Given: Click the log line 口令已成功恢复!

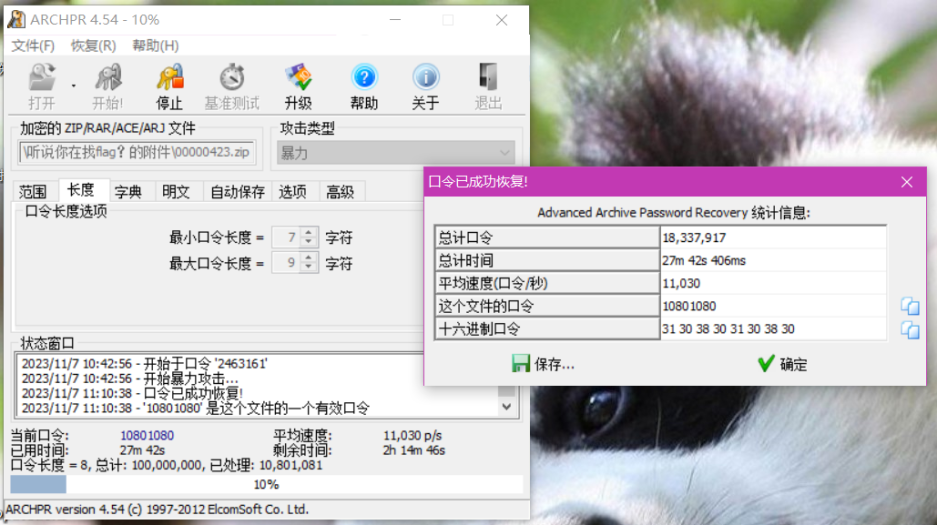Looking at the screenshot, I should tap(132, 394).
